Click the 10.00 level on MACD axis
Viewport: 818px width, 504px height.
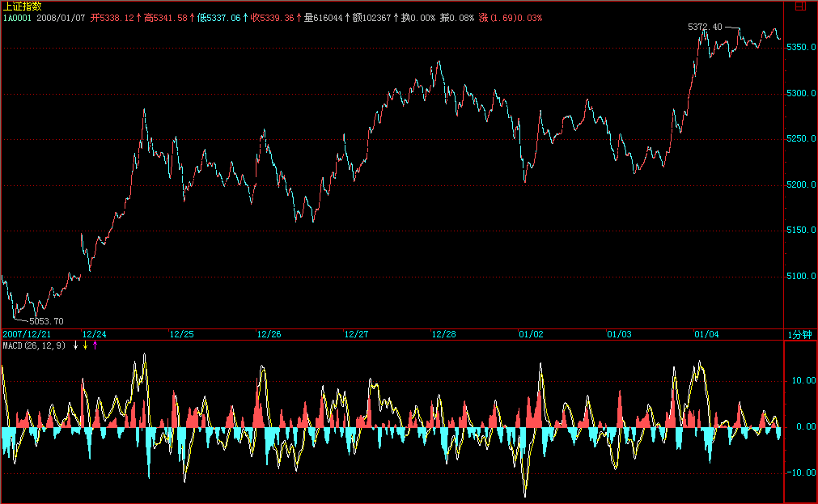(x=801, y=380)
